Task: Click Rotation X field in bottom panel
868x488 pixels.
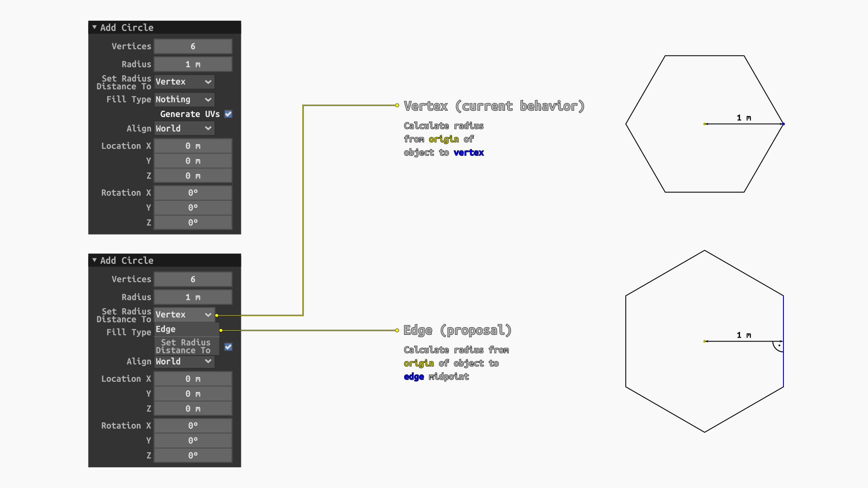Action: tap(193, 426)
